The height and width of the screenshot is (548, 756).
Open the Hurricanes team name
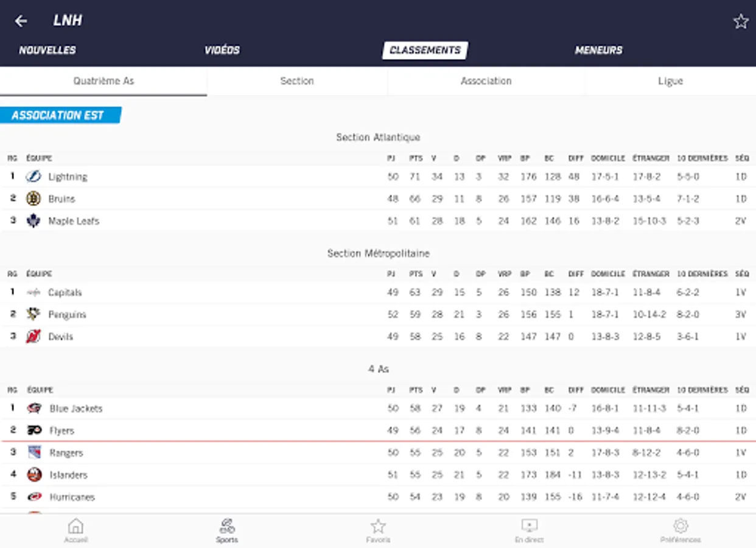(72, 497)
